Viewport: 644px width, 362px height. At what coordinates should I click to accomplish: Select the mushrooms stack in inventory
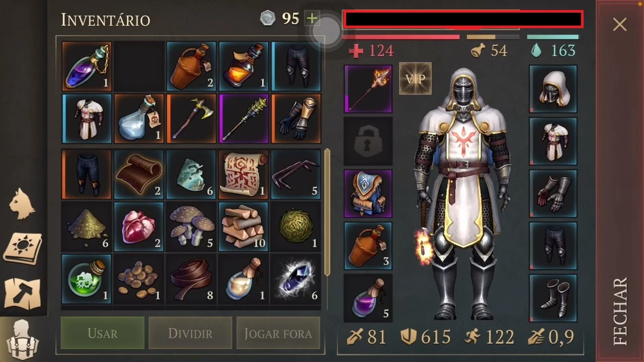pos(191,227)
